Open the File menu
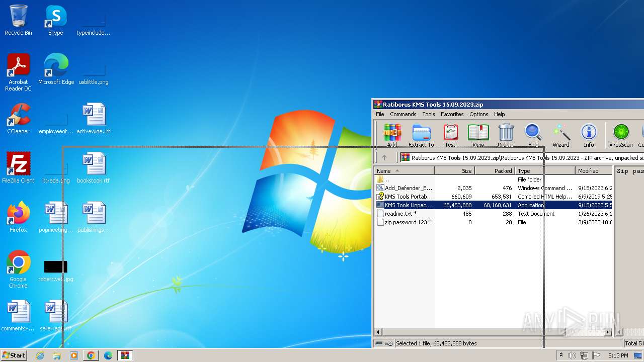This screenshot has height=362, width=644. [x=380, y=114]
